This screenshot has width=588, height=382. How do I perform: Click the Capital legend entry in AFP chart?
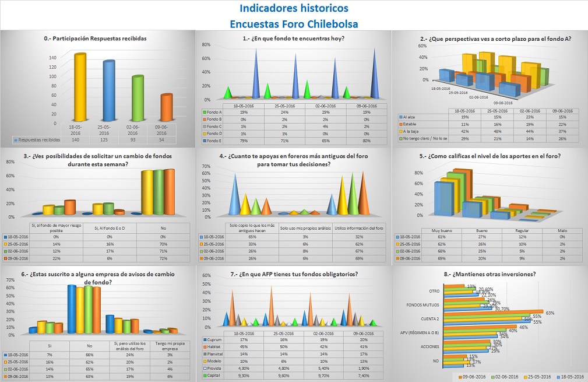(x=212, y=375)
